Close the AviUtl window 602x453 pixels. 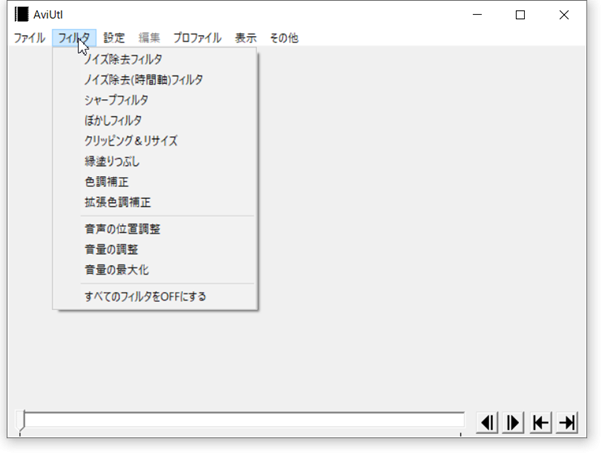pyautogui.click(x=564, y=15)
